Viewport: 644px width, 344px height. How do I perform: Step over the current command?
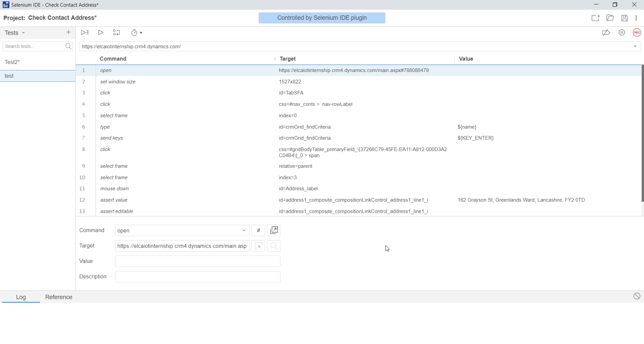point(116,32)
